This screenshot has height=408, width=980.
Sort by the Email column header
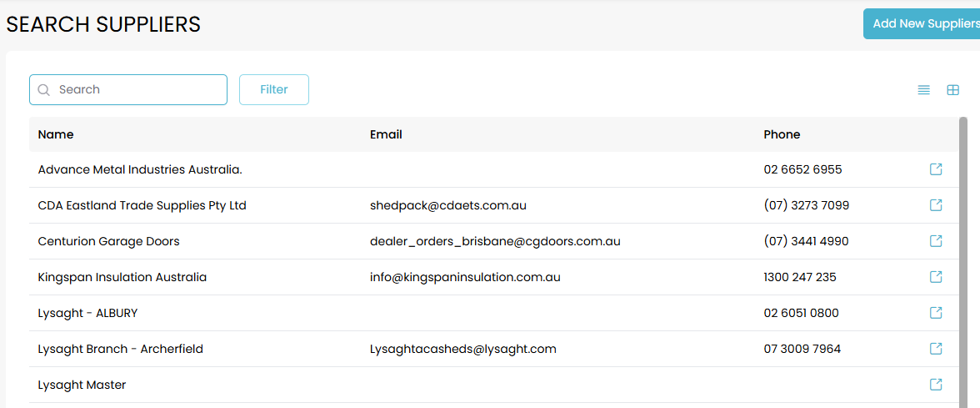tap(386, 134)
